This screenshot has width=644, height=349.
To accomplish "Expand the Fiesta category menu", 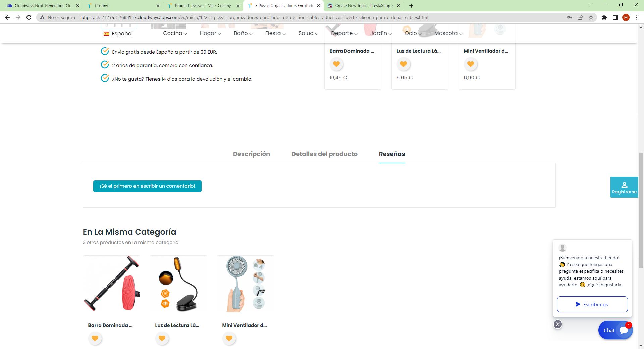I will pyautogui.click(x=275, y=33).
